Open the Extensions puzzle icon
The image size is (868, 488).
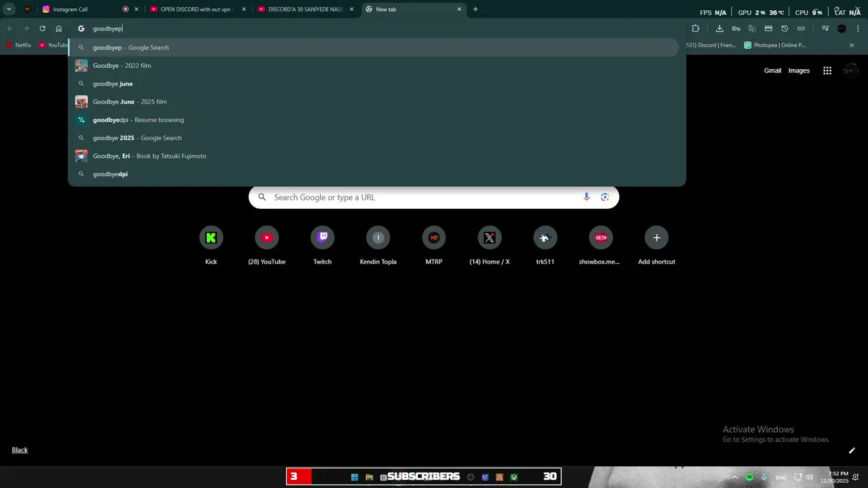[695, 28]
